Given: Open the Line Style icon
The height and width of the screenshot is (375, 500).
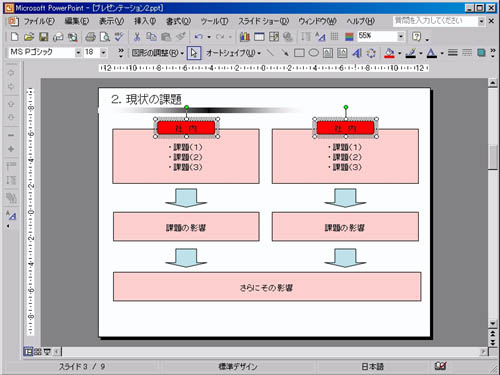Looking at the screenshot, I should click(453, 53).
